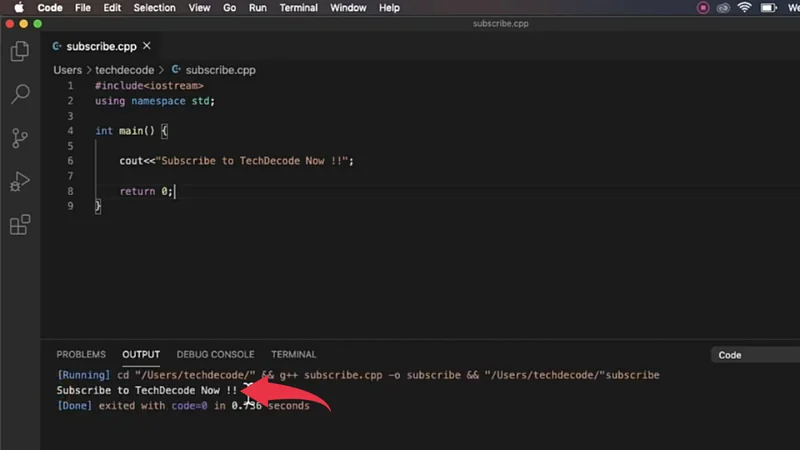Image resolution: width=800 pixels, height=450 pixels.
Task: Select the subscribe.cpp editor tab
Action: [x=100, y=46]
